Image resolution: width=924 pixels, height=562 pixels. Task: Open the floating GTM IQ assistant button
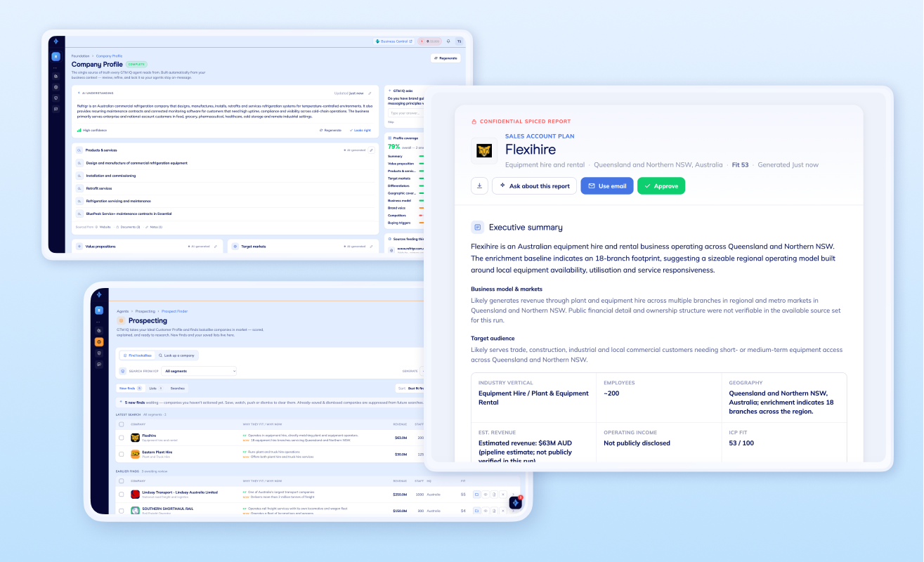pos(516,502)
